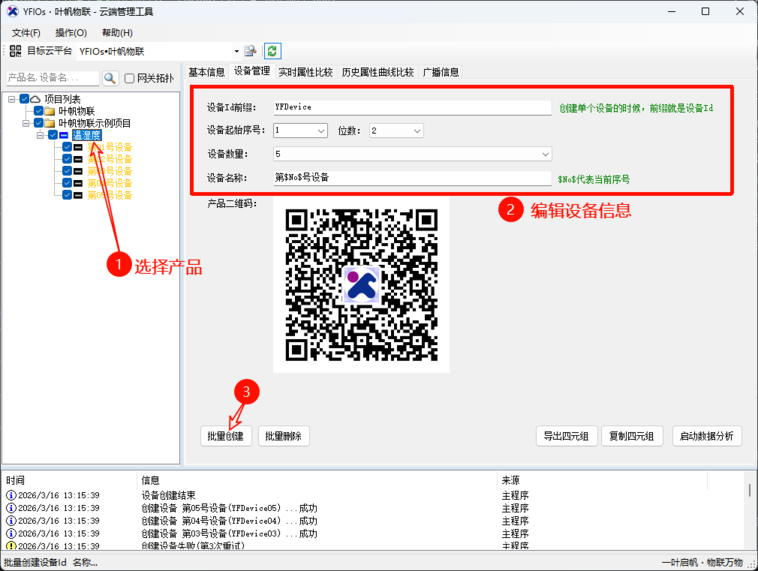Open the 操作(O) menu
758x571 pixels.
click(x=71, y=33)
